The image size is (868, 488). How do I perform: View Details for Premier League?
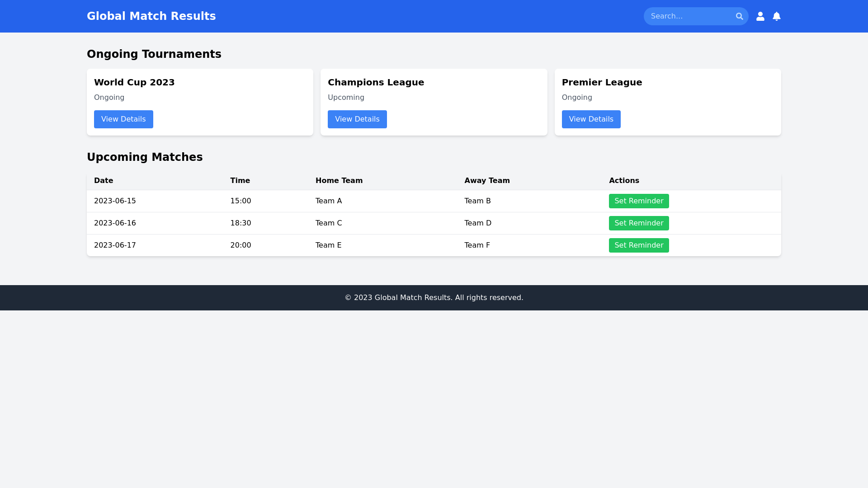tap(591, 119)
